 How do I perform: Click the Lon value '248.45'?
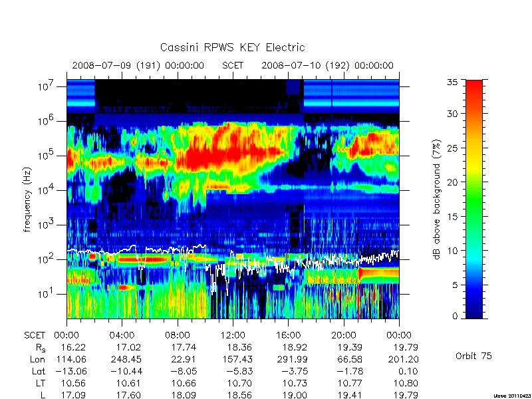coord(126,359)
